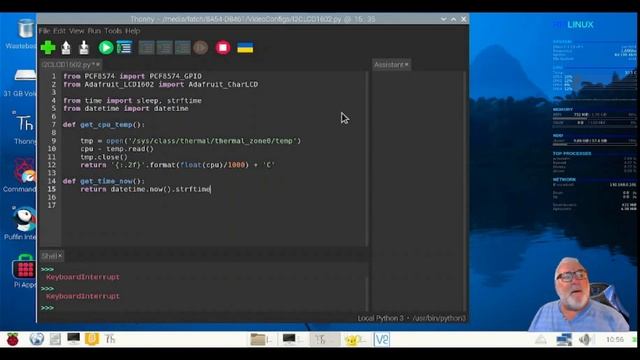Create a new file with the green plus icon
Image resolution: width=640 pixels, height=360 pixels.
(x=48, y=48)
